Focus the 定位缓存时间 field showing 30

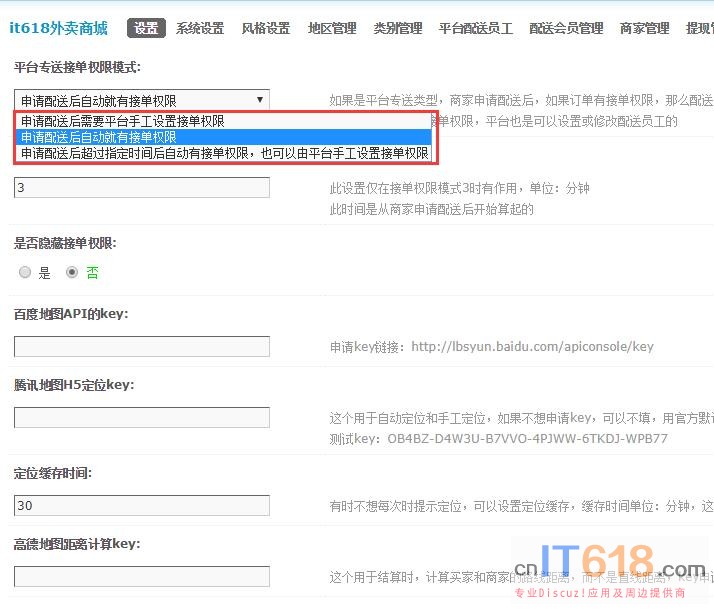pyautogui.click(x=142, y=506)
